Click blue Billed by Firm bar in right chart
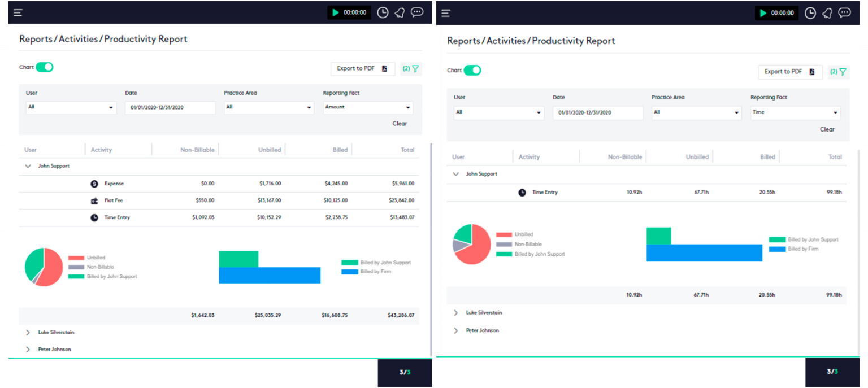This screenshot has height=388, width=868. [x=704, y=253]
